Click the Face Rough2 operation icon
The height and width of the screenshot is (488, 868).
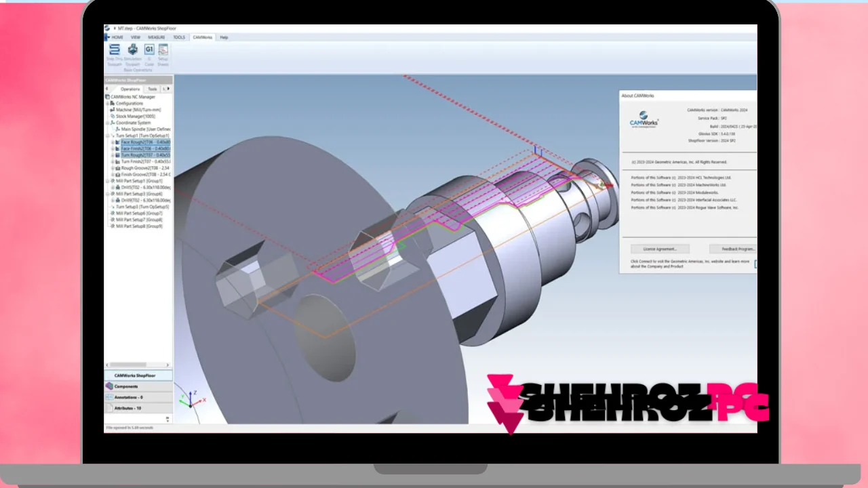pos(118,142)
